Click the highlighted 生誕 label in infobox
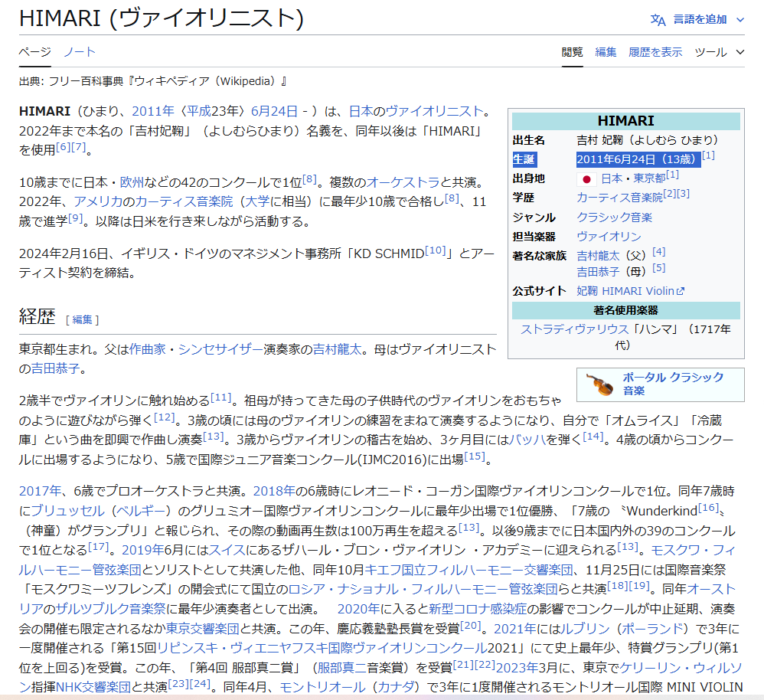This screenshot has width=764, height=700. click(x=524, y=159)
